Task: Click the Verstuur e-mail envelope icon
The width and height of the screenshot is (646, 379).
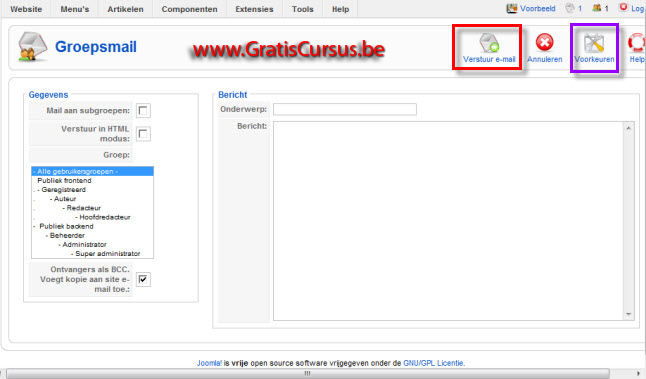Action: point(489,43)
